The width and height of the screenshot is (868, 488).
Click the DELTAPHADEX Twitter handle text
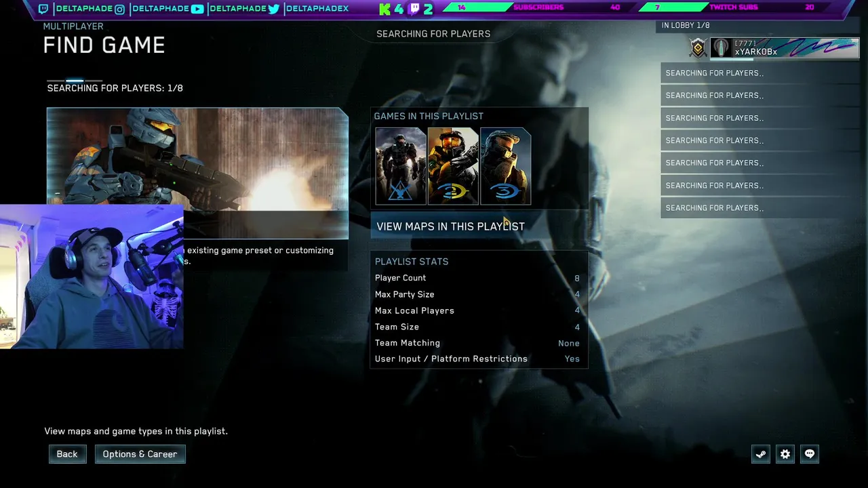pos(317,9)
